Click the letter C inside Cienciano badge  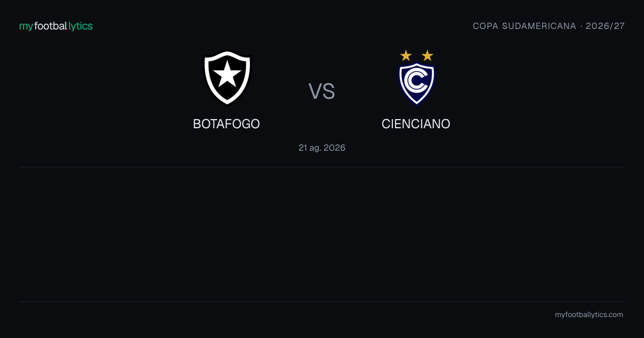pos(416,82)
